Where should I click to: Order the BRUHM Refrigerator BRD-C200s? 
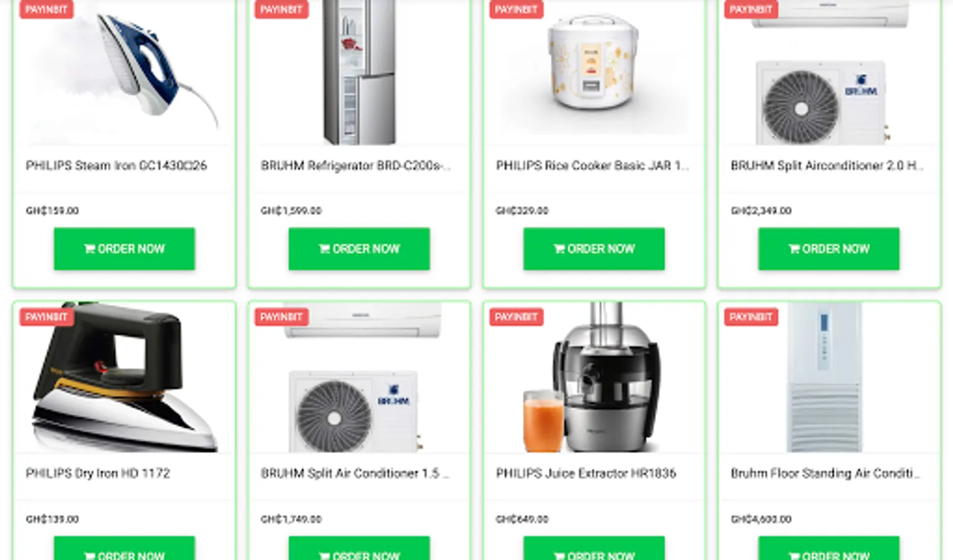pos(359,249)
